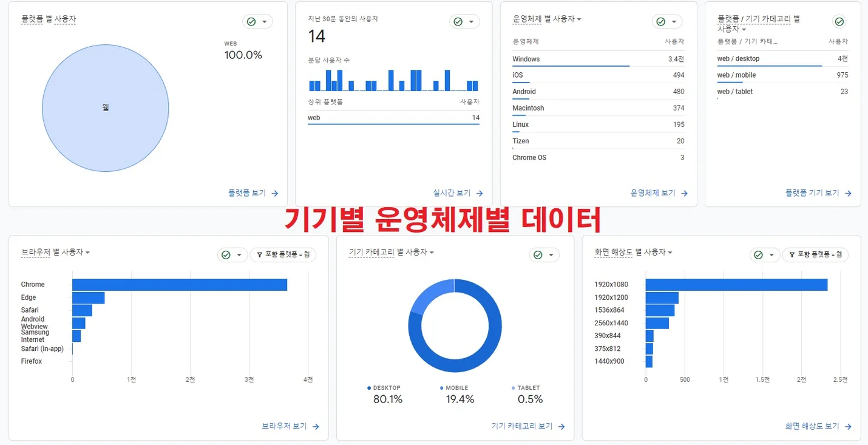Open 기기 카테고리 보기 link
868x445 pixels.
pos(528,426)
